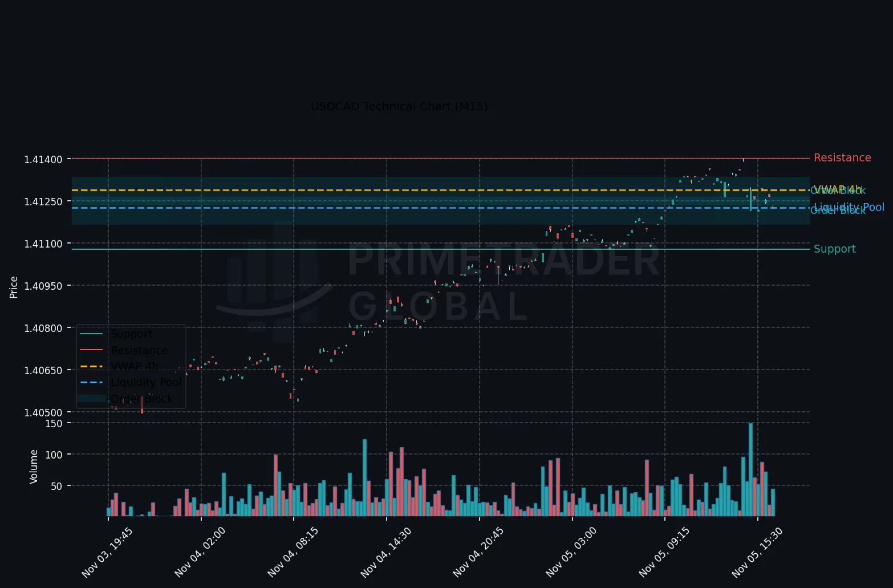Click the Liquidity Pool entry in the legend
This screenshot has width=893, height=588.
click(x=146, y=382)
